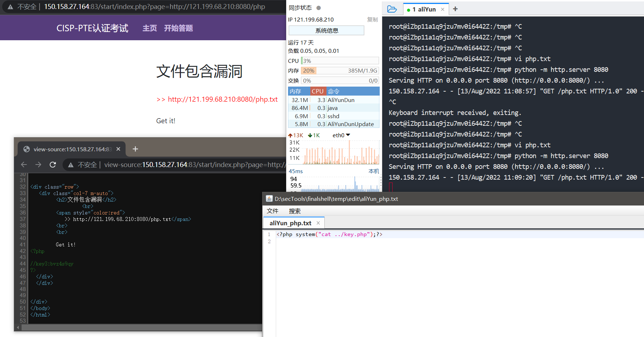Click line 1 php system code in editor

pyautogui.click(x=329, y=234)
